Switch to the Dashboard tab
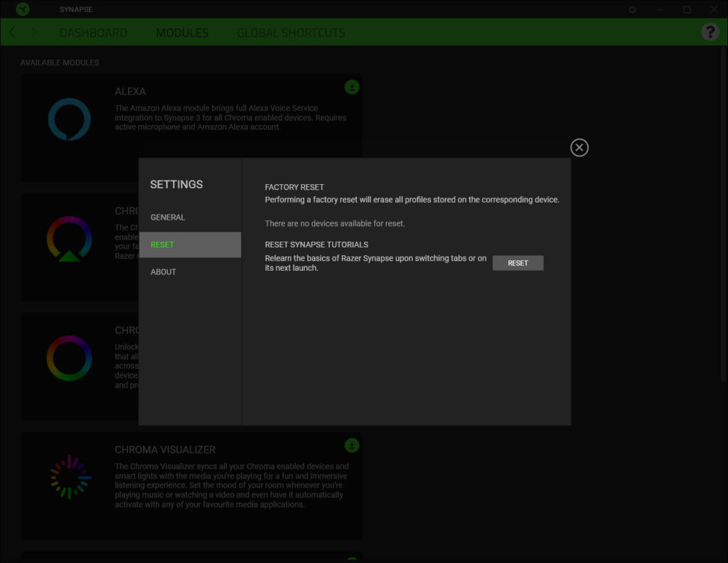Screen dimensions: 728x563 pos(93,33)
